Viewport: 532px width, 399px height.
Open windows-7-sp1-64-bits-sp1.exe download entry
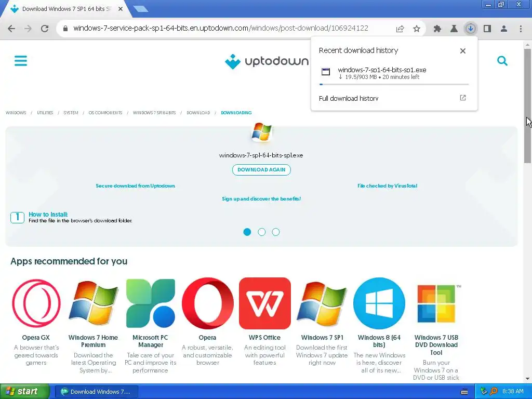394,73
